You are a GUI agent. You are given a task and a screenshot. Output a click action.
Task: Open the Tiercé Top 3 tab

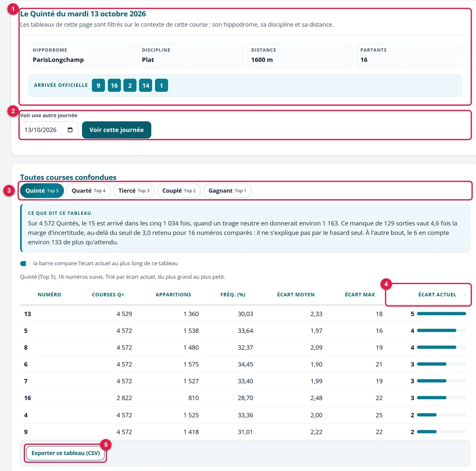point(134,191)
